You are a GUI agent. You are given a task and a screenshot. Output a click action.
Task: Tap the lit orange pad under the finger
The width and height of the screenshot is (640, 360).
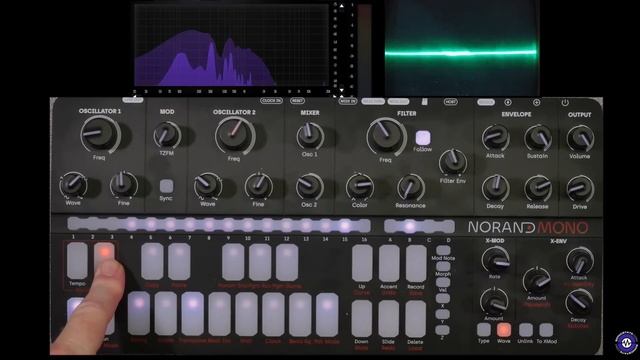(104, 253)
